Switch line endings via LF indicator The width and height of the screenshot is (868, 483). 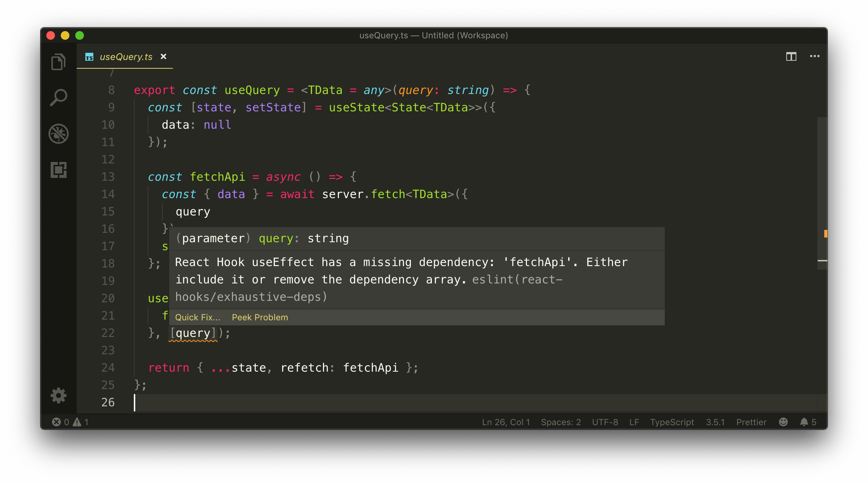click(x=634, y=422)
